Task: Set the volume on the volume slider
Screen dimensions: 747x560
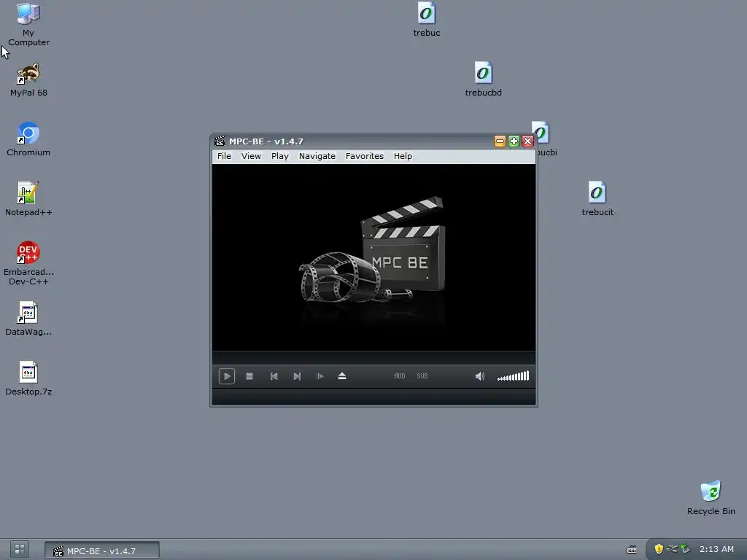Action: click(x=513, y=376)
